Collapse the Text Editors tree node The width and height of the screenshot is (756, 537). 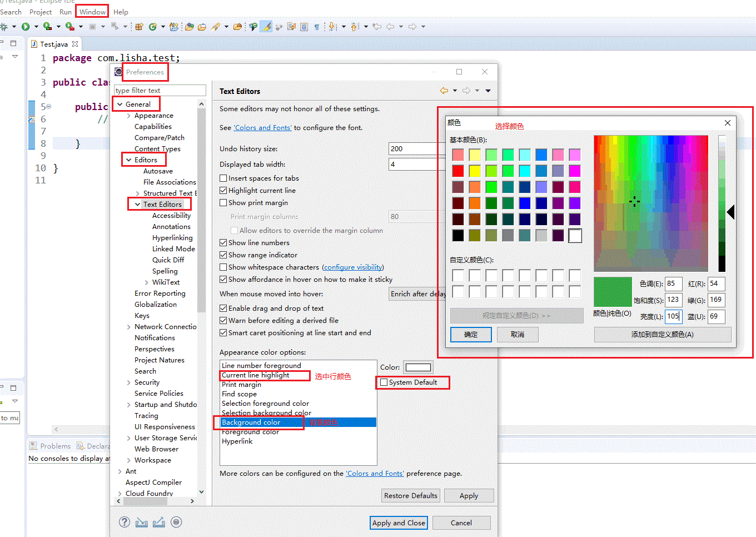coord(137,205)
